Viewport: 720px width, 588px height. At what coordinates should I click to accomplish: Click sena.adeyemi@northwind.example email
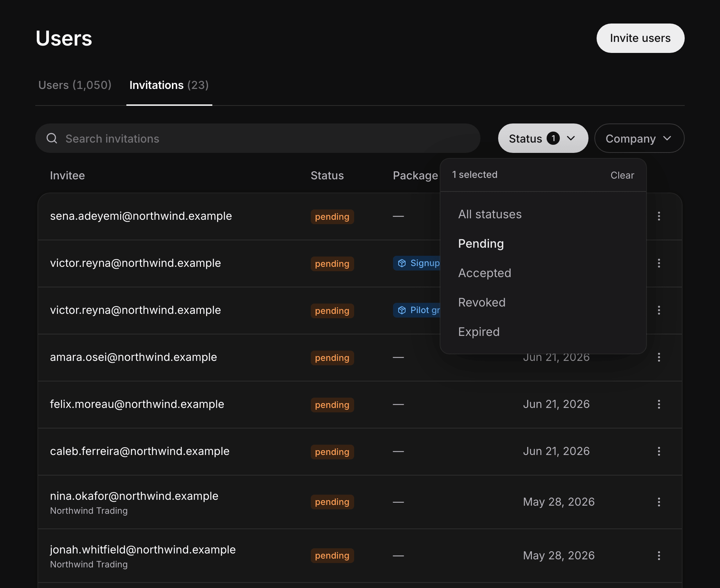(141, 216)
